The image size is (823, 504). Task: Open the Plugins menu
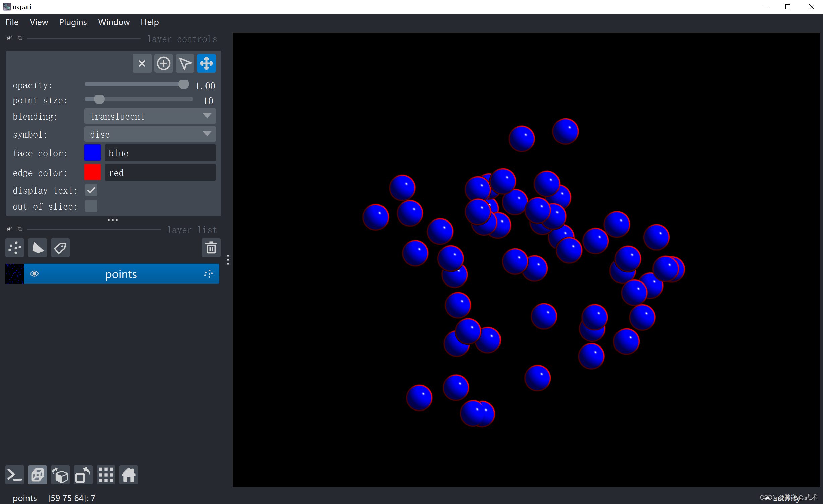pos(73,22)
